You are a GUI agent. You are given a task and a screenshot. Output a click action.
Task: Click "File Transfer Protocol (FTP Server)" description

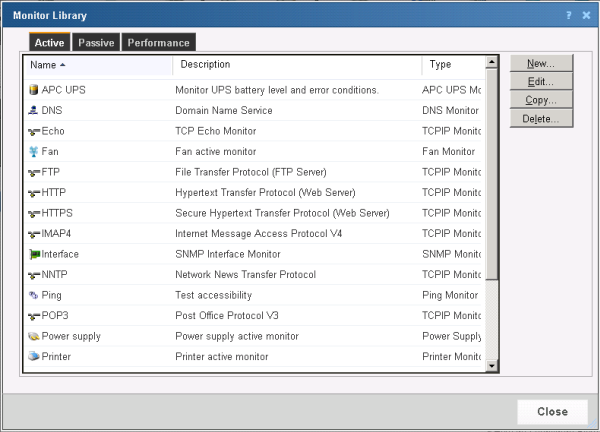pyautogui.click(x=251, y=172)
